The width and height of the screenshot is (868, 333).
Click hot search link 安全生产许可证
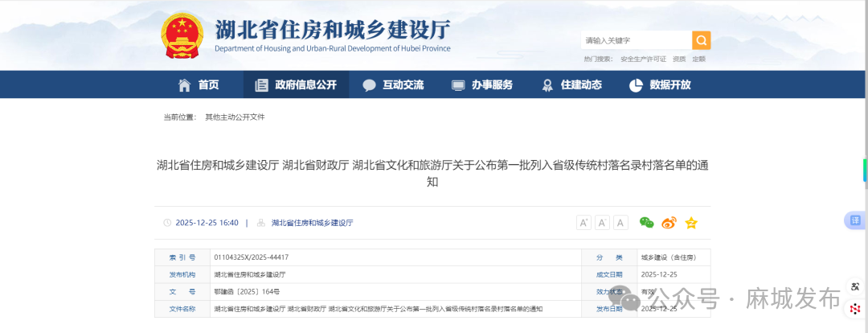pos(643,60)
